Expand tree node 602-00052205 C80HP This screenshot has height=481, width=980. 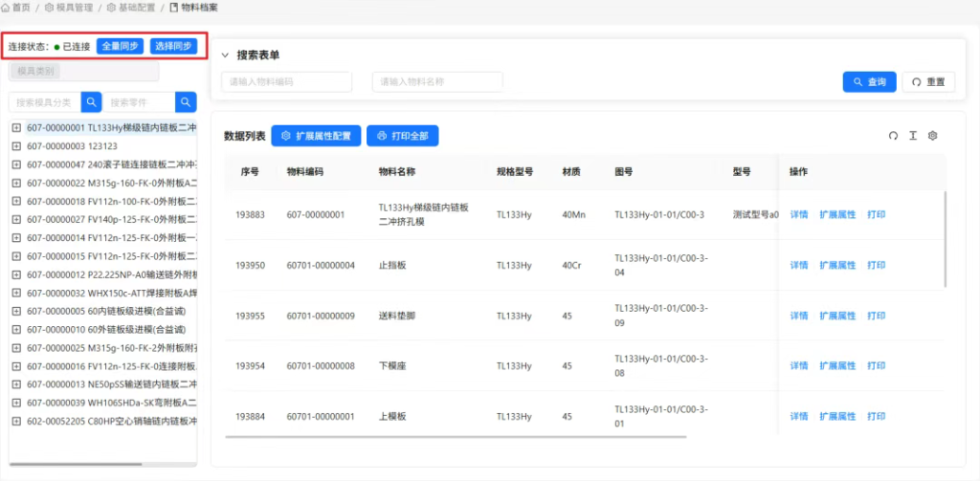[x=16, y=421]
